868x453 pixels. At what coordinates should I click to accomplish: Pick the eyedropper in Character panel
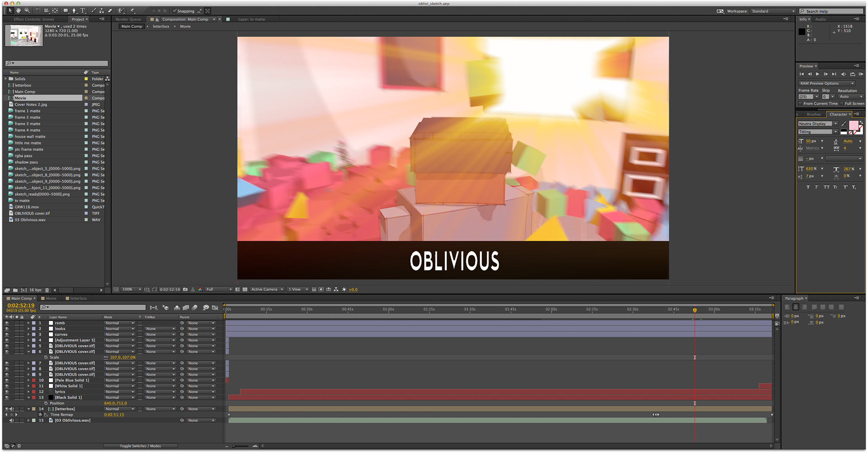click(x=844, y=124)
